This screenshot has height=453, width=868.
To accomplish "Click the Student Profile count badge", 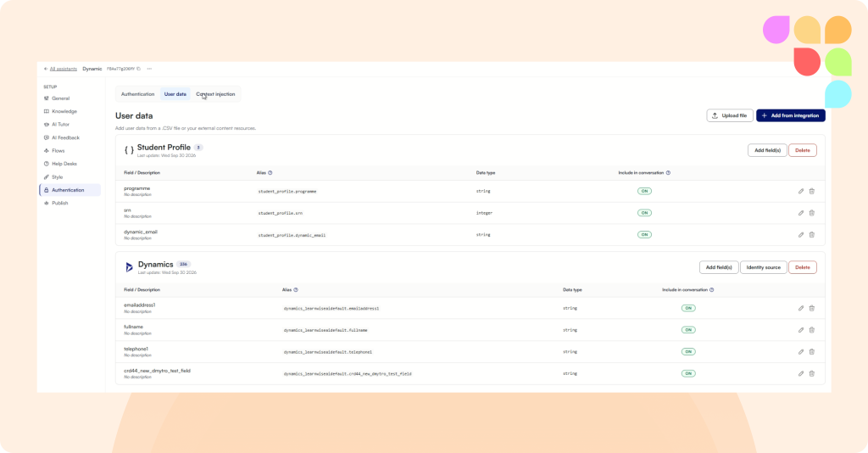I will pyautogui.click(x=198, y=148).
